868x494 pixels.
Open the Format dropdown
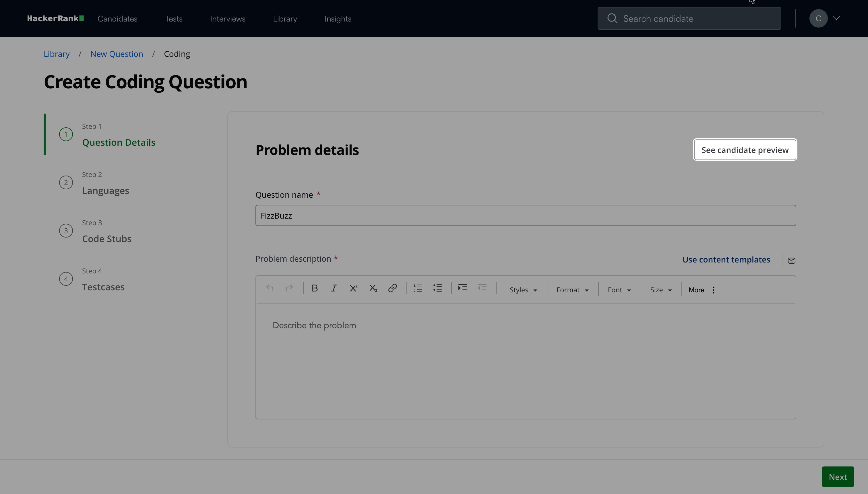point(572,290)
